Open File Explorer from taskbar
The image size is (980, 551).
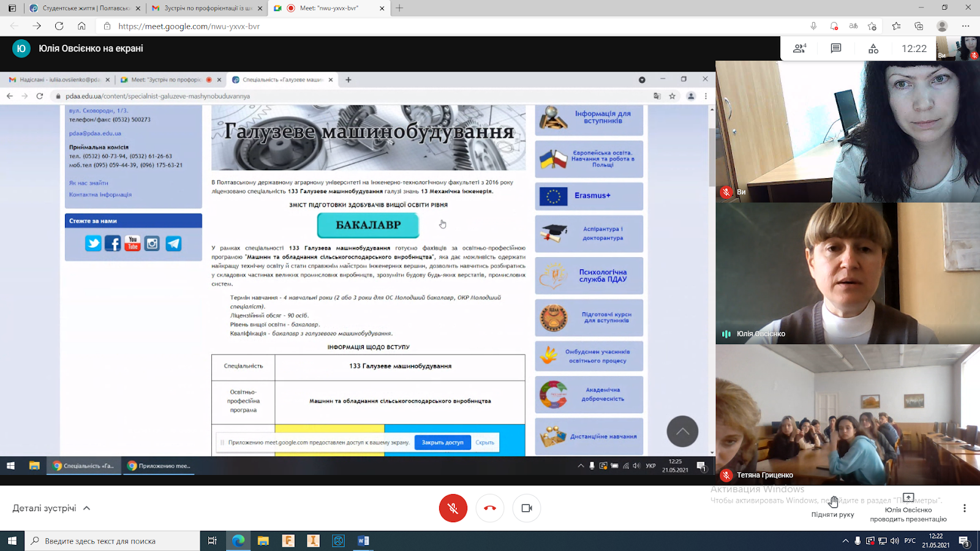tap(263, 541)
